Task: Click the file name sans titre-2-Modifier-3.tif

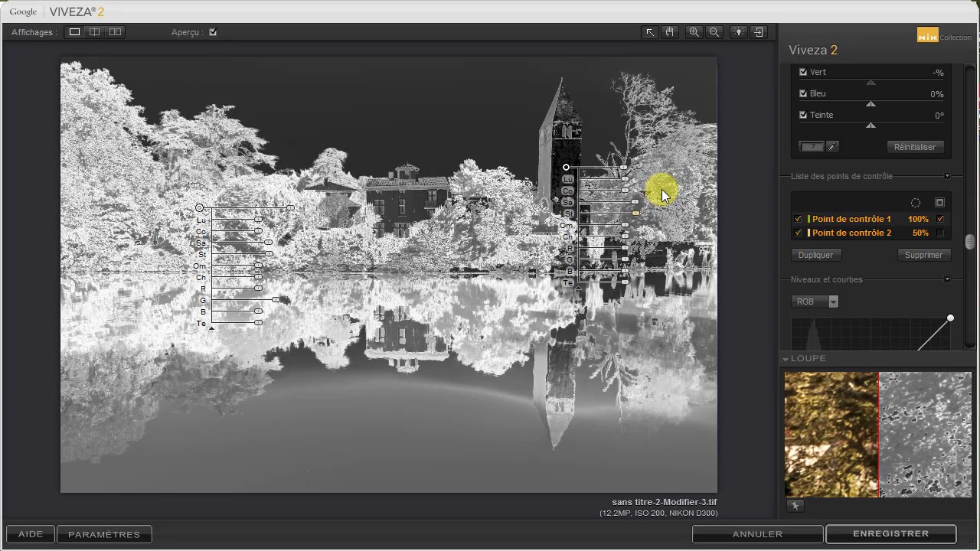Action: (x=665, y=502)
